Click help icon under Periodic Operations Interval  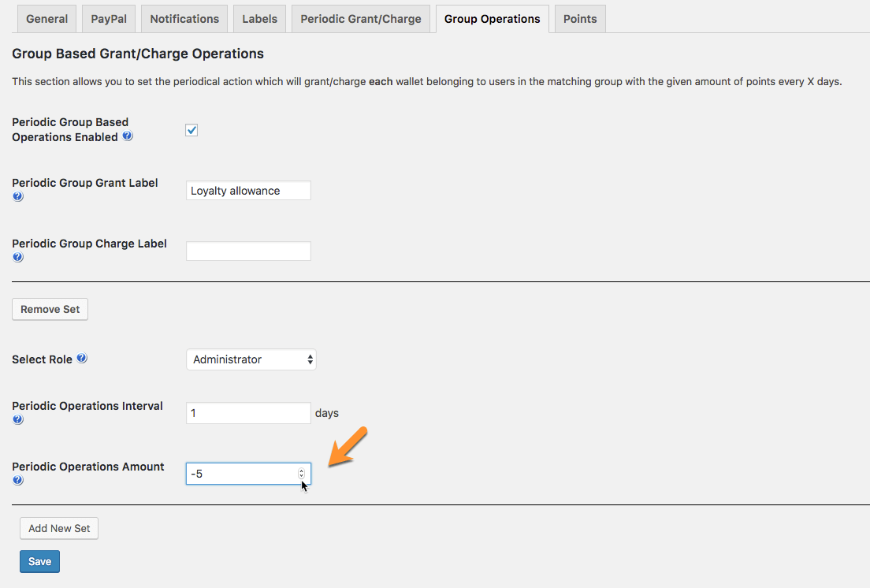pyautogui.click(x=17, y=420)
